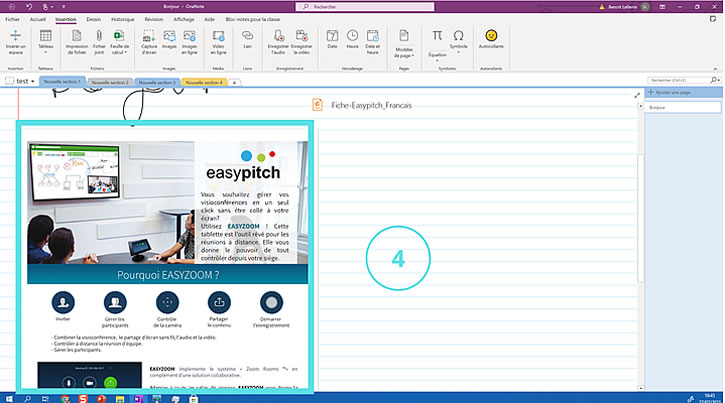Click the Images en ligne icon

[x=189, y=42]
